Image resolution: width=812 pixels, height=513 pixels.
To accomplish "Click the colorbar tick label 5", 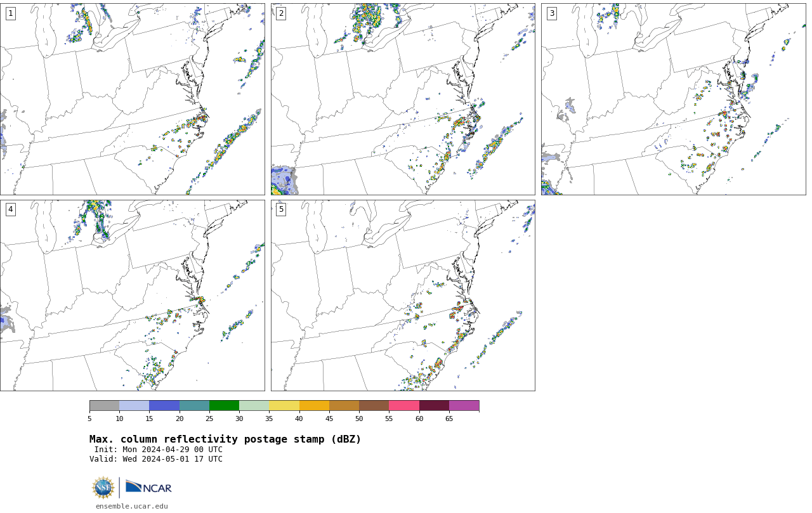I will [x=89, y=419].
